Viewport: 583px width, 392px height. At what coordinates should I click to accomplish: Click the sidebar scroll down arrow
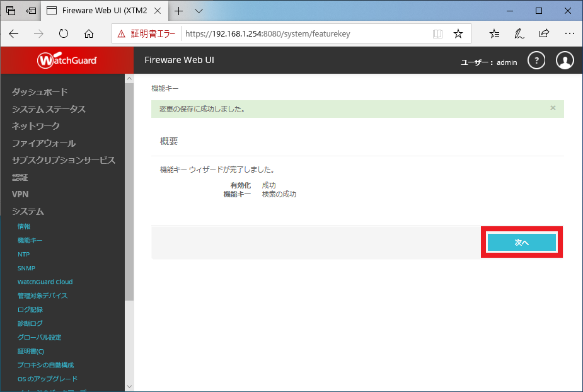pyautogui.click(x=129, y=386)
